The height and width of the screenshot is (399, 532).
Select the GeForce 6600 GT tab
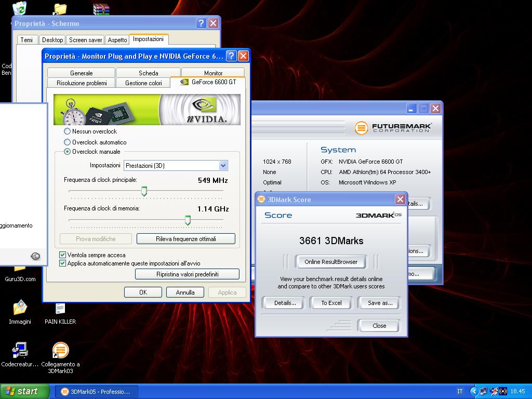pyautogui.click(x=208, y=82)
